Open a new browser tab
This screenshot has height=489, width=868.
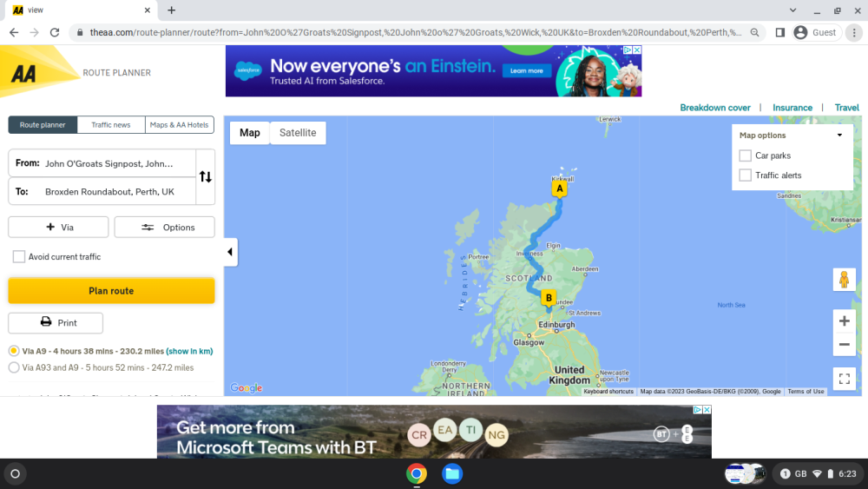171,10
